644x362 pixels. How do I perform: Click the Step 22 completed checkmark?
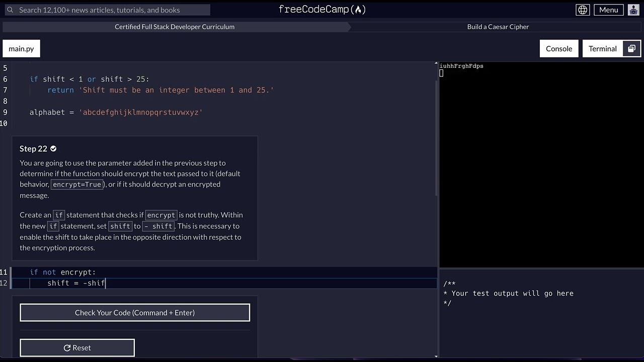click(x=53, y=148)
